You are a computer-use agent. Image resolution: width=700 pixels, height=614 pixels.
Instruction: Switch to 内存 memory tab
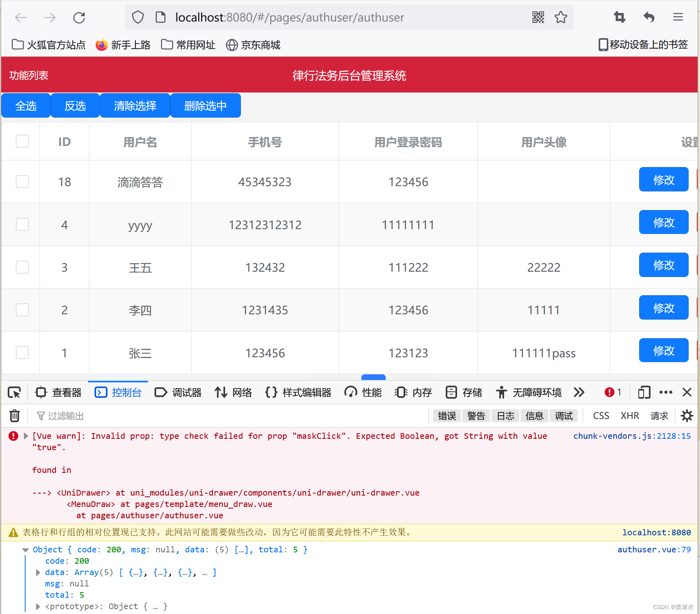point(413,392)
